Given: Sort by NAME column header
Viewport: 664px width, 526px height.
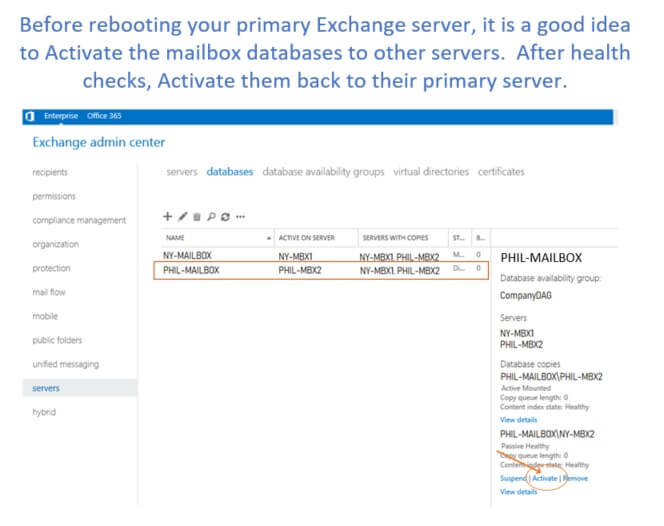Looking at the screenshot, I should point(217,238).
